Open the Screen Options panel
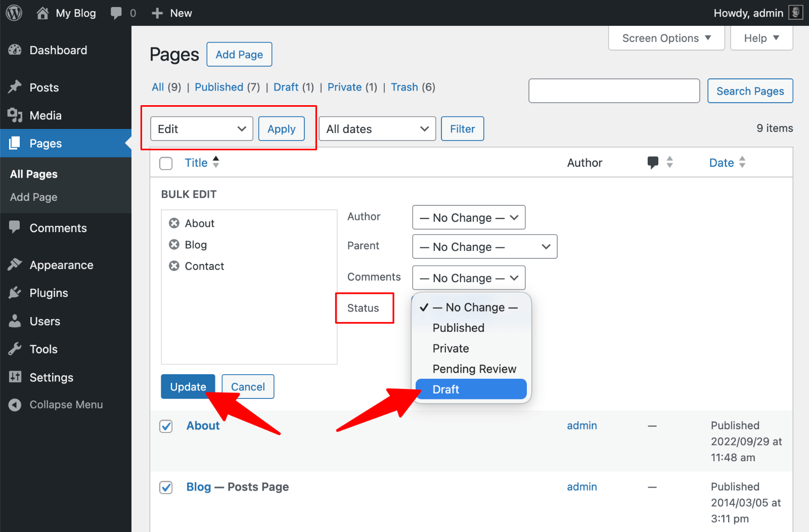Image resolution: width=809 pixels, height=532 pixels. 665,38
